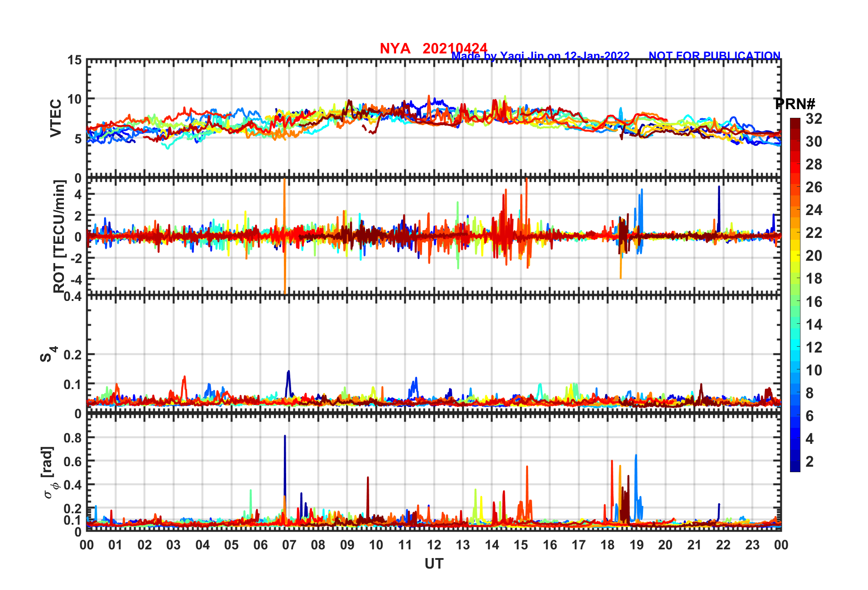Click x-axis tick label 23
868x590 pixels.
click(x=752, y=545)
